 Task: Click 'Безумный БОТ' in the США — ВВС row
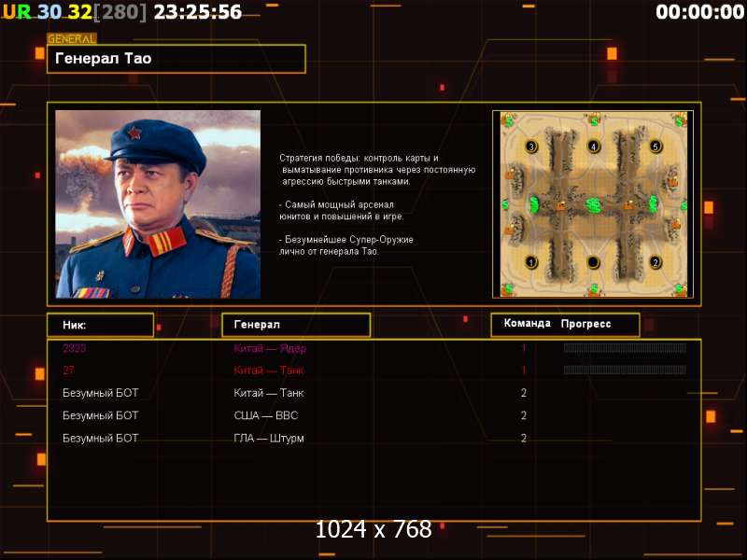click(x=101, y=415)
